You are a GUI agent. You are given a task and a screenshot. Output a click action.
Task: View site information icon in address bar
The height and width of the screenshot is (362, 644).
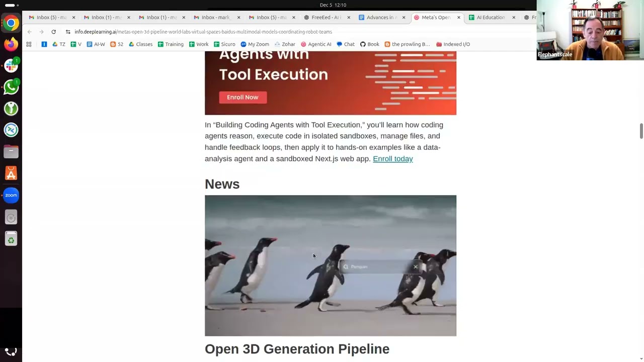pos(68,32)
